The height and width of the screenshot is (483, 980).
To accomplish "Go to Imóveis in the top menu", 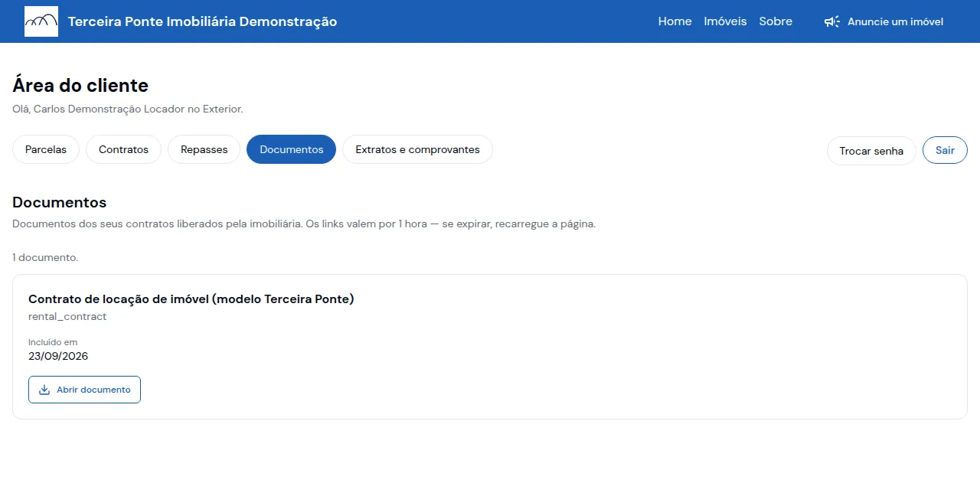I will (x=725, y=21).
